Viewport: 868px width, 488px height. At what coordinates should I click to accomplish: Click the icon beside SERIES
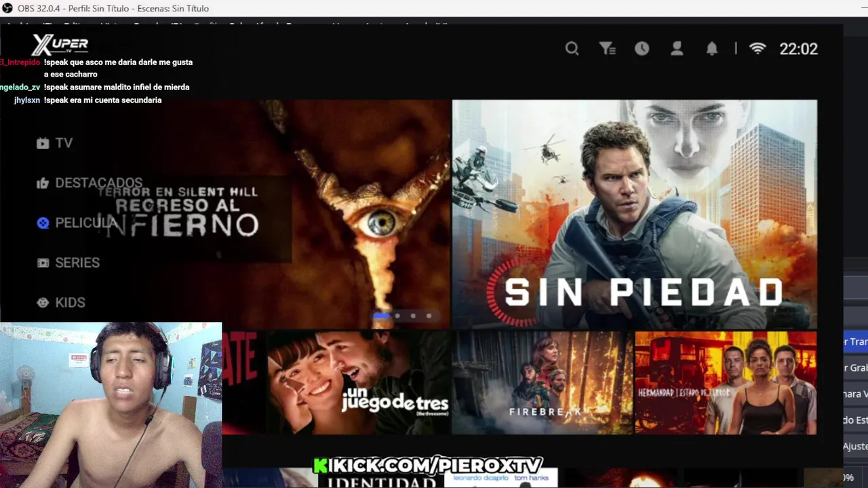43,263
